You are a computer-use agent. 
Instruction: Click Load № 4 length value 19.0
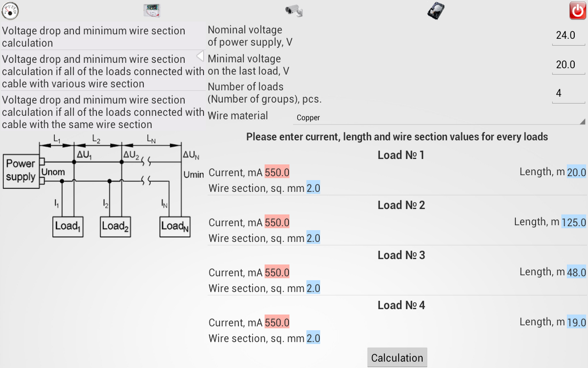576,322
